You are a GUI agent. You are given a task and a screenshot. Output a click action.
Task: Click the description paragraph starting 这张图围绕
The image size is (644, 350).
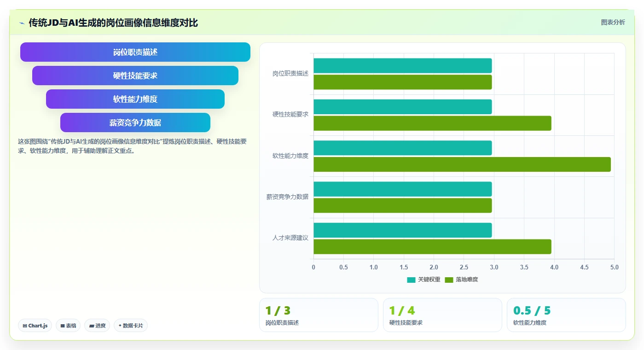click(132, 146)
